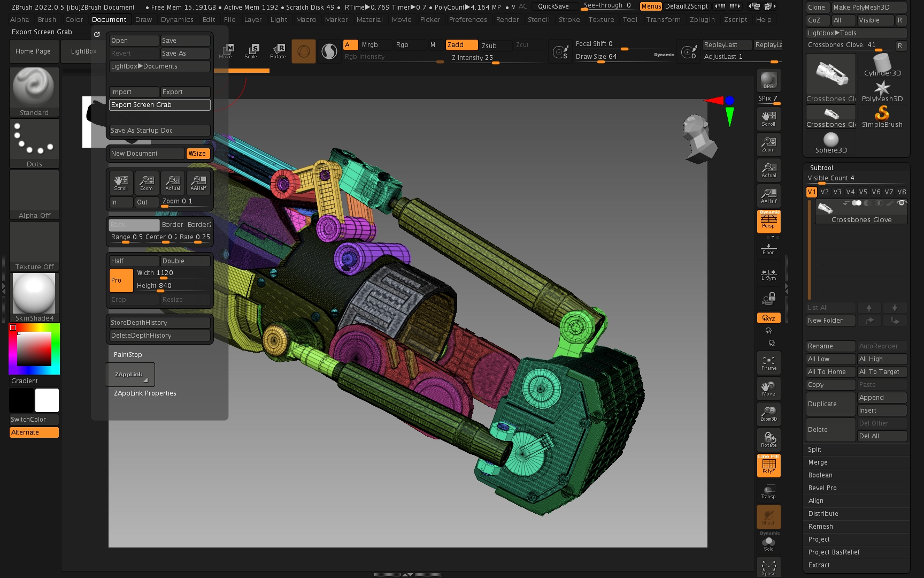Enable Transp transparency mode
This screenshot has width=924, height=578.
768,491
